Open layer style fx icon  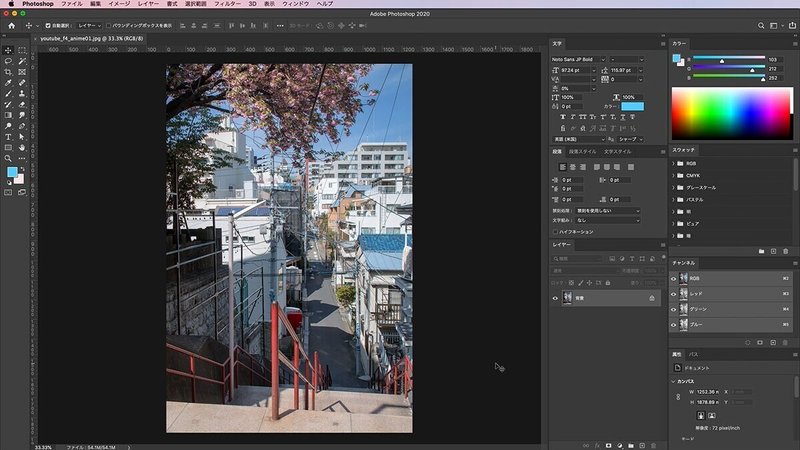point(597,445)
